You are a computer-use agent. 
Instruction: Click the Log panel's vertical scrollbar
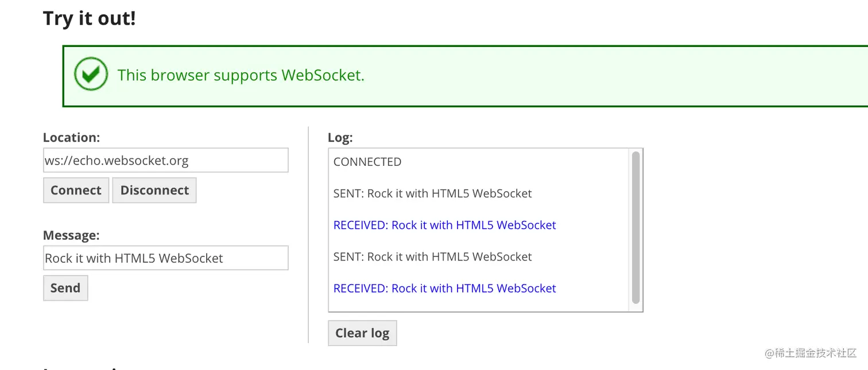635,228
